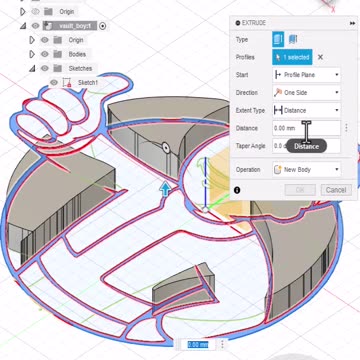This screenshot has width=360, height=360.
Task: Click the info icon in the Extrude dialog
Action: click(x=237, y=190)
